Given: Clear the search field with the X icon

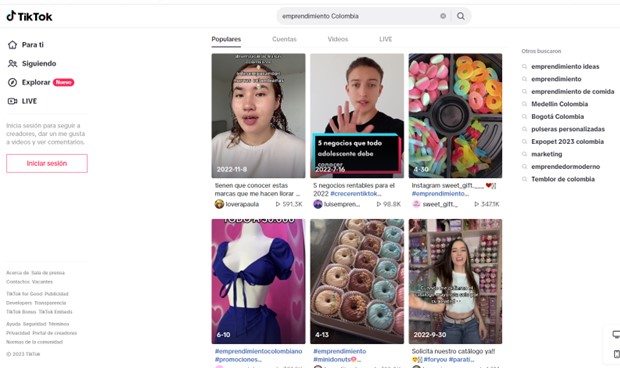Looking at the screenshot, I should click(x=443, y=16).
